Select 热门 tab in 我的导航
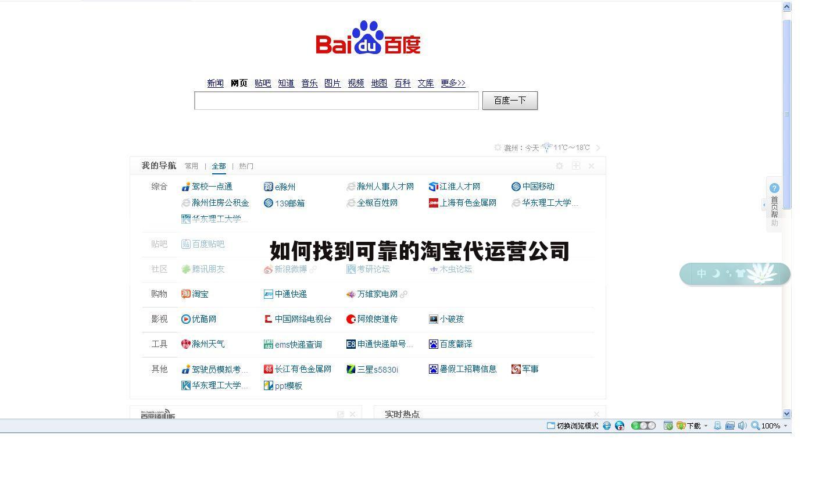 point(246,166)
